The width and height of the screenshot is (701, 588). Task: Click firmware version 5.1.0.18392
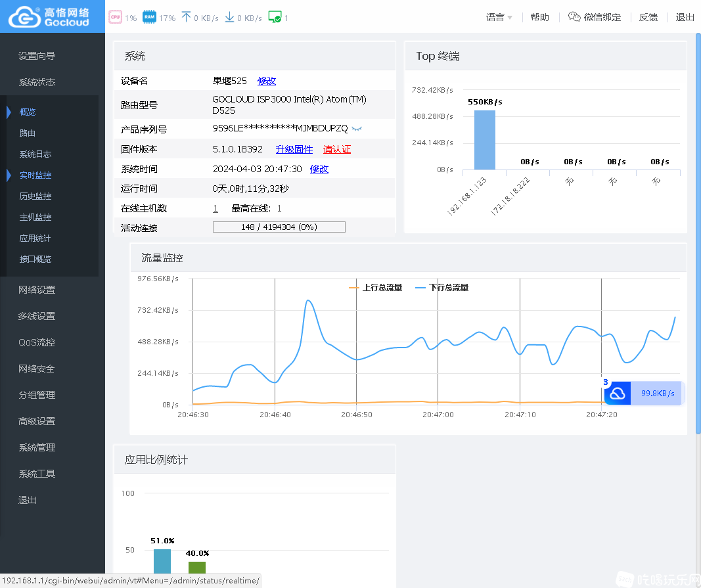(238, 149)
